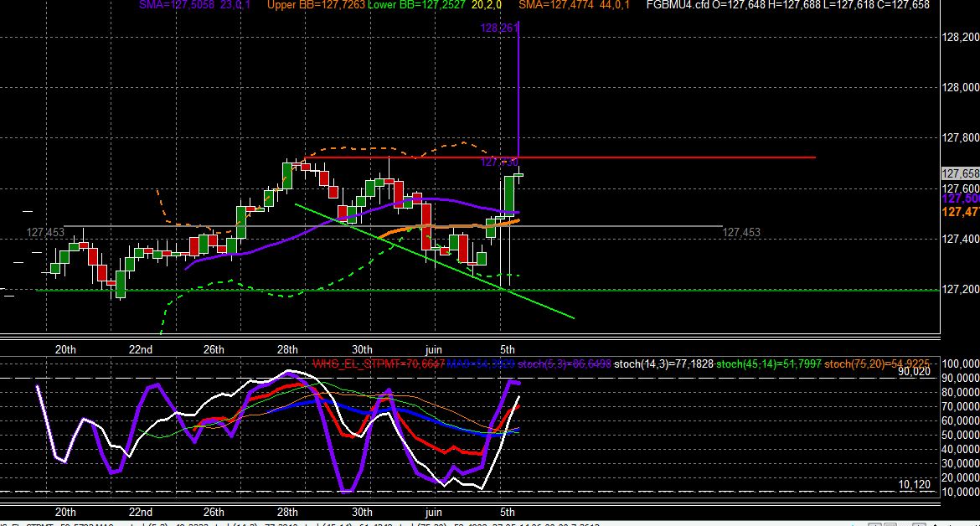Click the 90,020 overbought level label
This screenshot has height=526, width=980.
tap(915, 372)
